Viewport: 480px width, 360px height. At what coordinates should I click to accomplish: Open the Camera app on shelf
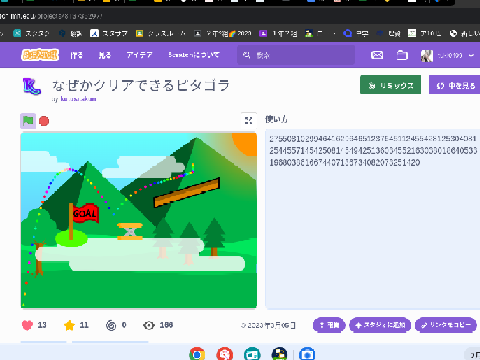click(x=307, y=354)
